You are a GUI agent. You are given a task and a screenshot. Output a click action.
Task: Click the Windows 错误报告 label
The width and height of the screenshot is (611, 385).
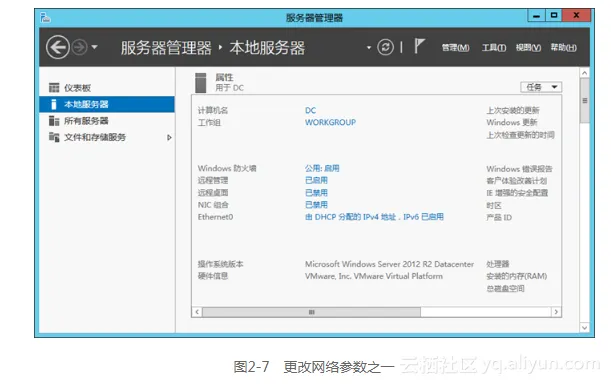[x=519, y=169]
